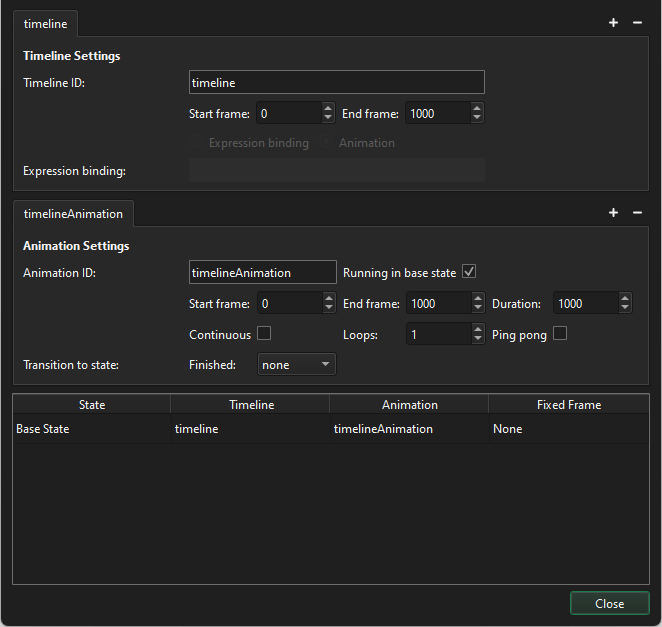This screenshot has height=627, width=662.
Task: Click the Animation ID text field
Action: click(262, 272)
